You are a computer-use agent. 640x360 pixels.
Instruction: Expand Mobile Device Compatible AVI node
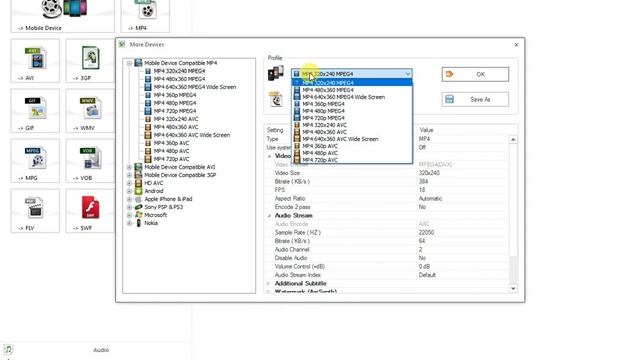pos(129,167)
